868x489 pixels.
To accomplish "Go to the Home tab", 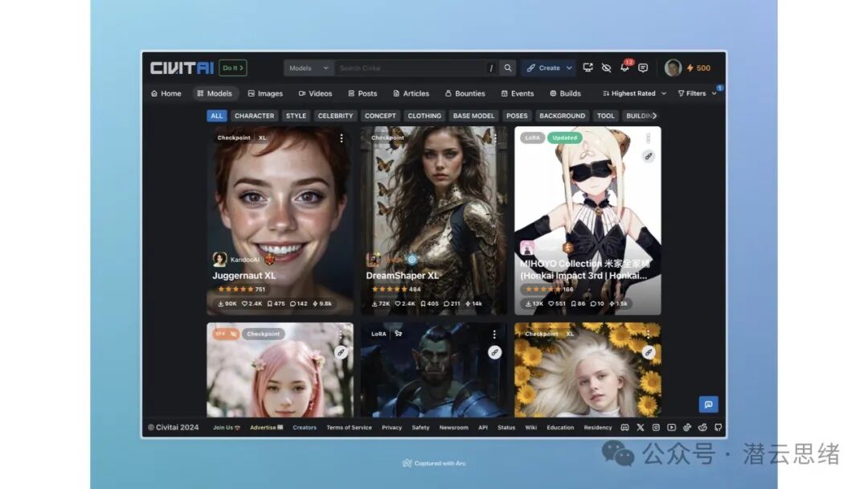I will pyautogui.click(x=166, y=93).
